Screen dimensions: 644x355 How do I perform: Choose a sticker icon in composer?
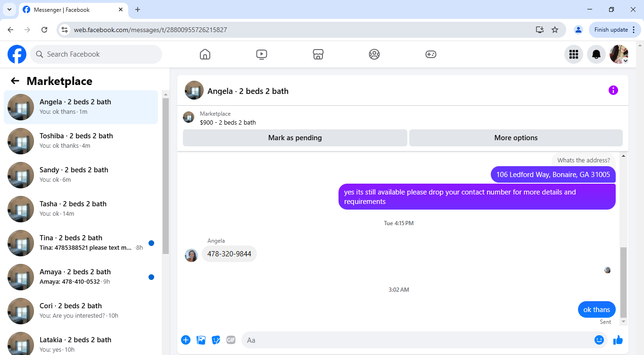[x=216, y=340]
